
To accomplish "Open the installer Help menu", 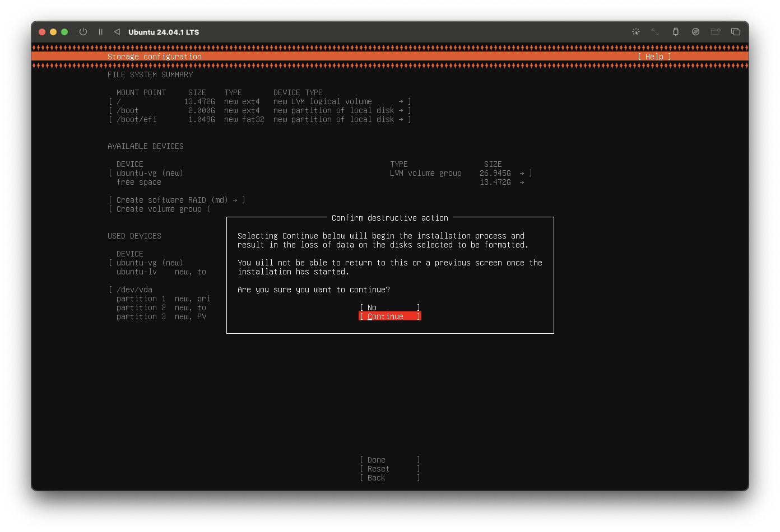I will 653,57.
